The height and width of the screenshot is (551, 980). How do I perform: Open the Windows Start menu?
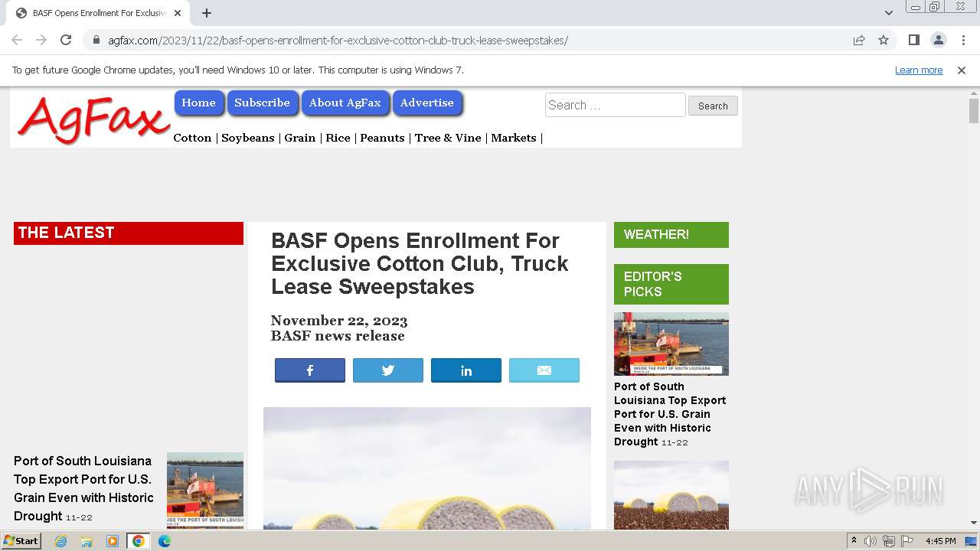click(x=21, y=541)
